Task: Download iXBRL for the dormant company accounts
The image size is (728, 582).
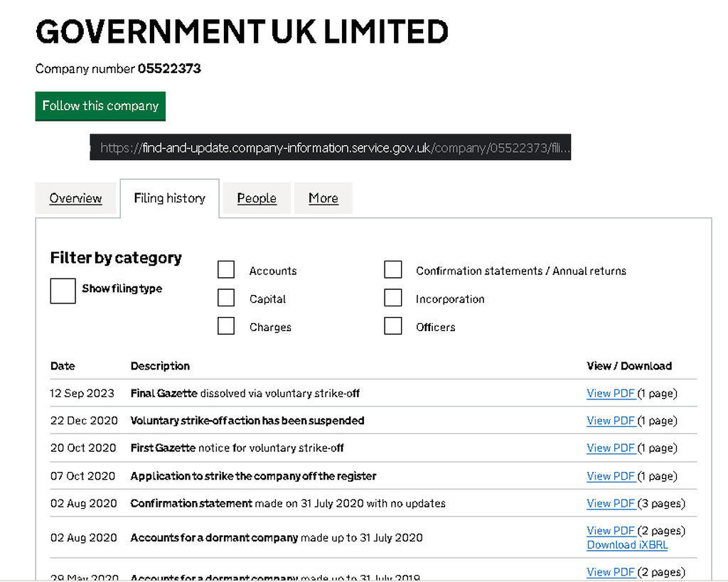Action: (627, 545)
